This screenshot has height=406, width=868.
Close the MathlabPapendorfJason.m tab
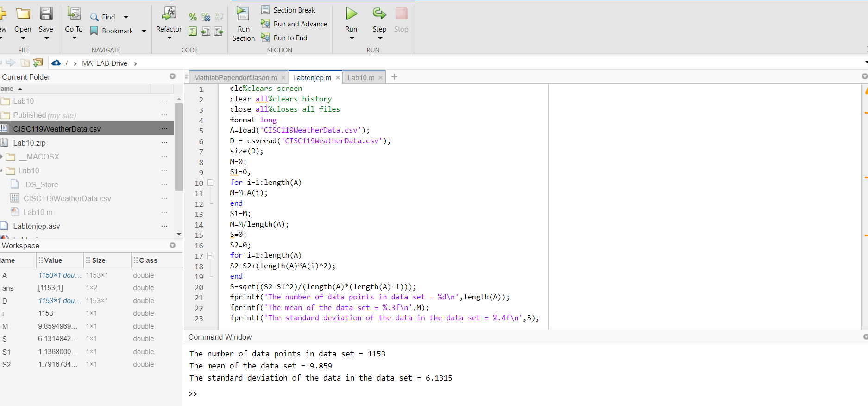point(283,78)
